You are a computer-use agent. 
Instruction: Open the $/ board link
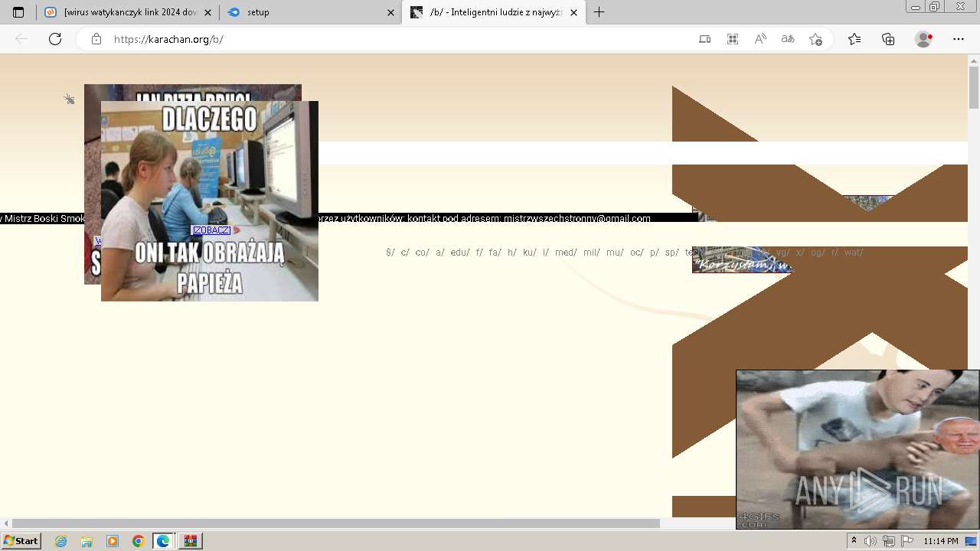click(x=390, y=253)
